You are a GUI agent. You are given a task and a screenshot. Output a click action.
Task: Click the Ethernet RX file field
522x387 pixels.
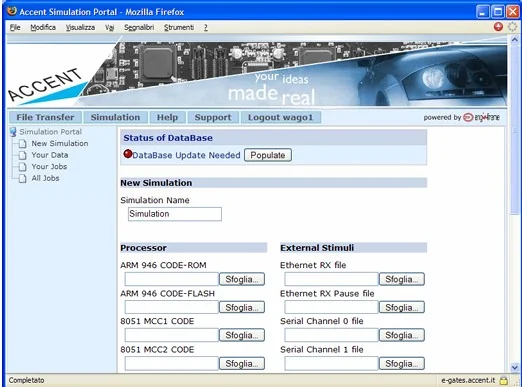pos(332,279)
